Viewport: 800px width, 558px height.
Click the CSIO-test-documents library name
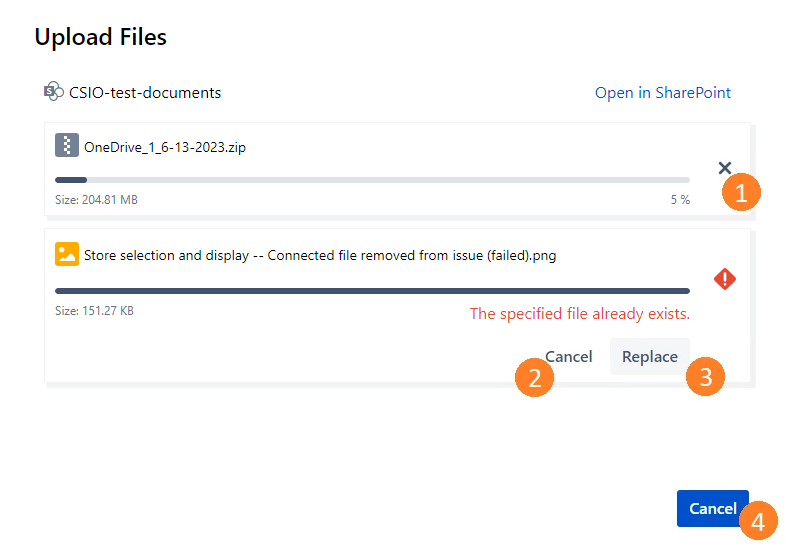click(x=145, y=93)
